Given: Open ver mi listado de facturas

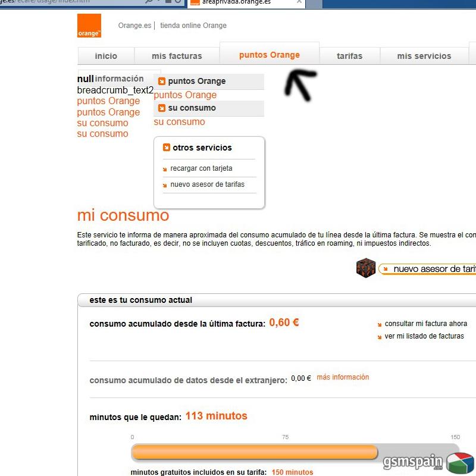Looking at the screenshot, I should click(424, 336).
